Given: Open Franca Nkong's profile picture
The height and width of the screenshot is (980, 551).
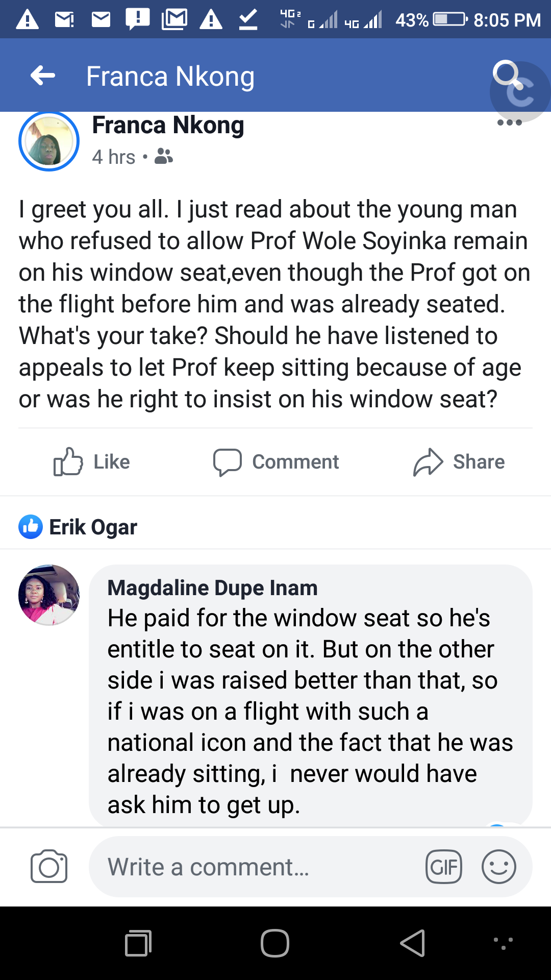Looking at the screenshot, I should tap(49, 141).
